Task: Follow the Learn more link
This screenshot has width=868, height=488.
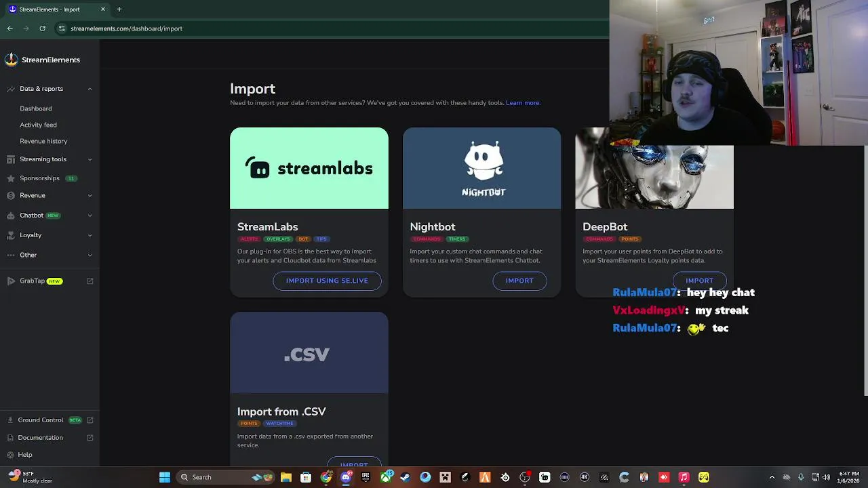Action: 523,103
